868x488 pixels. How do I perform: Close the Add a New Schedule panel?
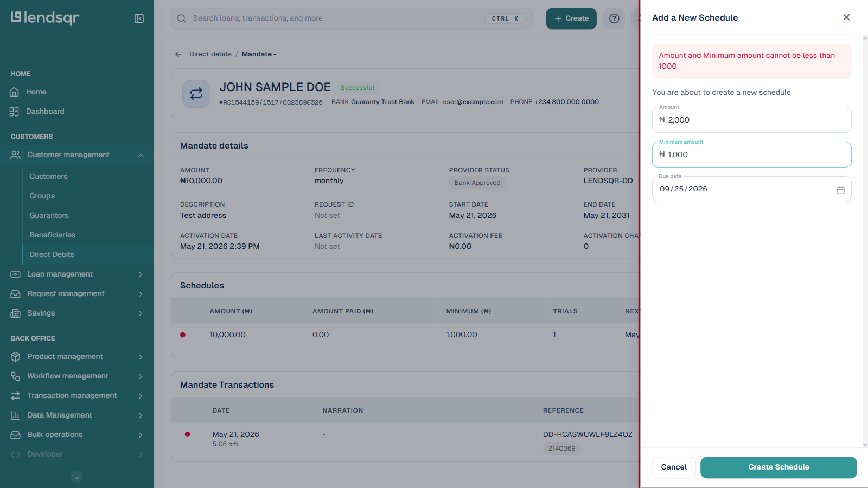click(x=846, y=17)
